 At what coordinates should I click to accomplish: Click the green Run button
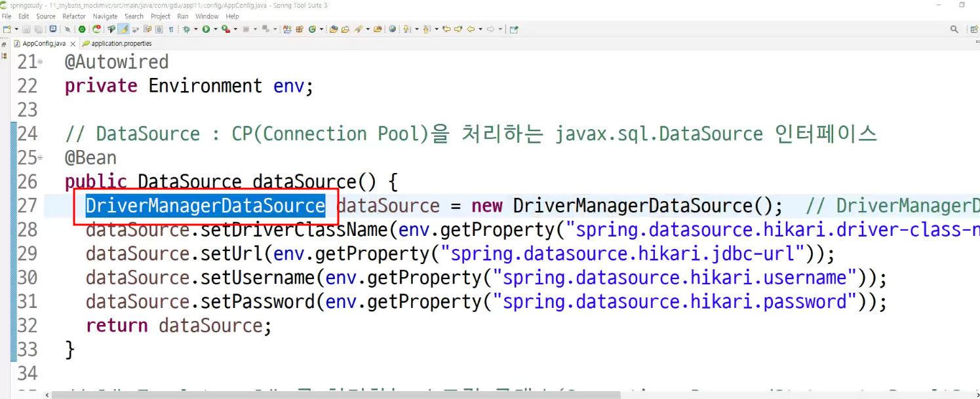coord(206,29)
